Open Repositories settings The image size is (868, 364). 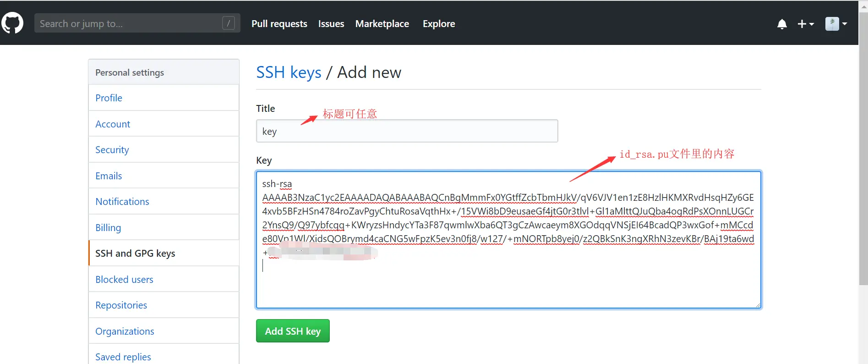coord(164,305)
